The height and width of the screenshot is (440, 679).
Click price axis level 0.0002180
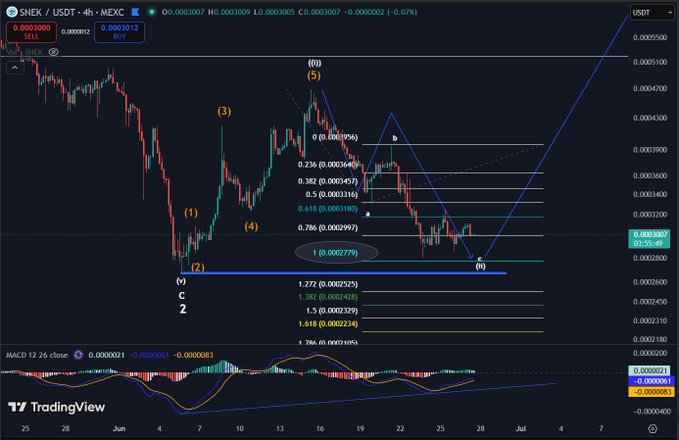[x=650, y=339]
